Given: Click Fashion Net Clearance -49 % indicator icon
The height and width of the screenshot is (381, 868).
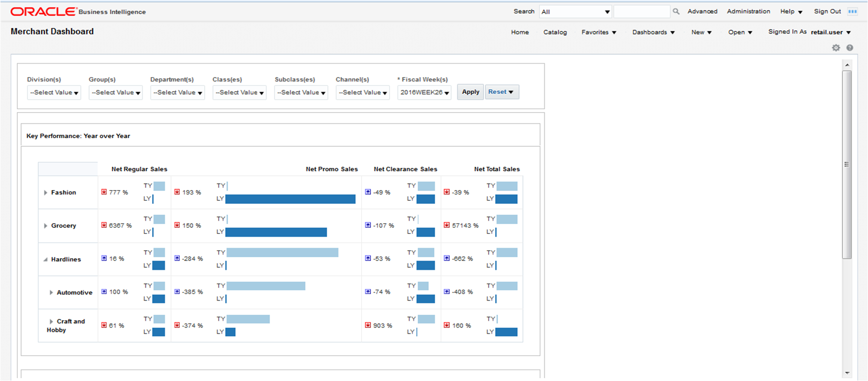Looking at the screenshot, I should 368,192.
